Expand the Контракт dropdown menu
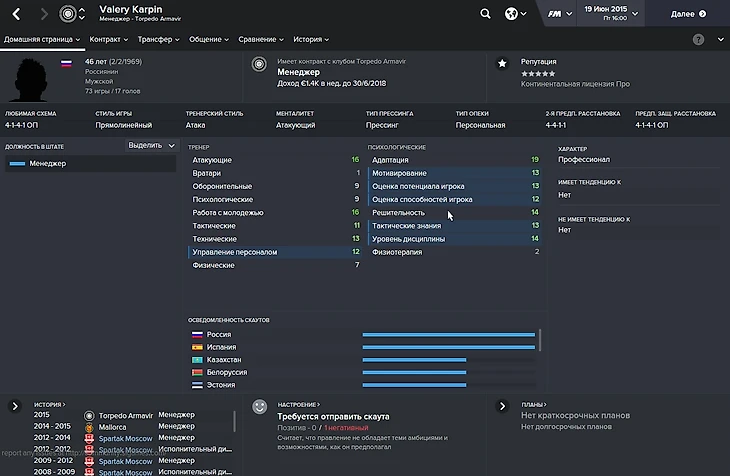 [108, 39]
